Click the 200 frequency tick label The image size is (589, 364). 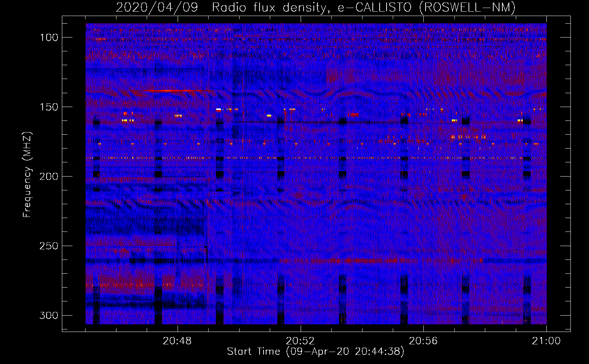tap(49, 177)
